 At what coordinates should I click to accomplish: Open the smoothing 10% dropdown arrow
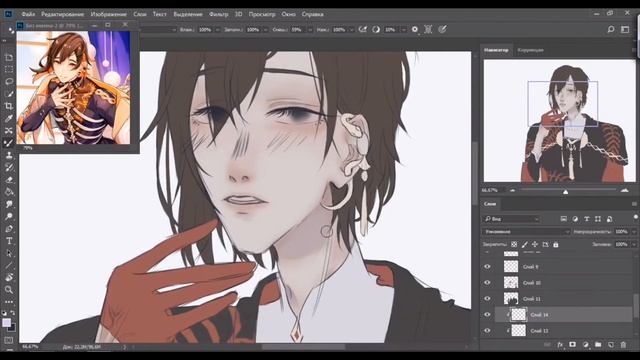(x=403, y=30)
